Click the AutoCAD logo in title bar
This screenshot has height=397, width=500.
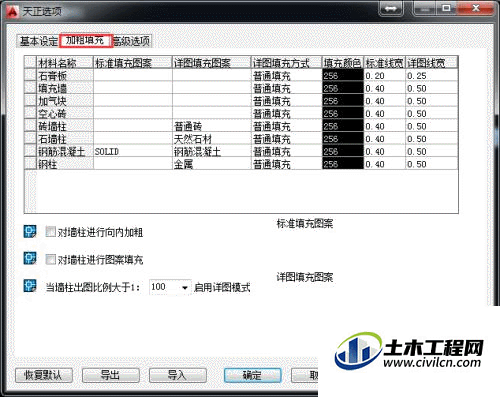13,12
